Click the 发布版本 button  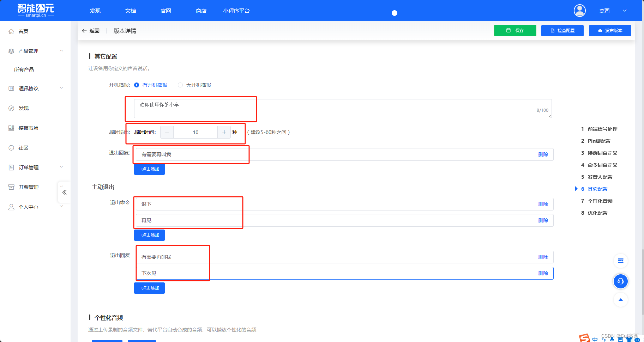click(610, 31)
